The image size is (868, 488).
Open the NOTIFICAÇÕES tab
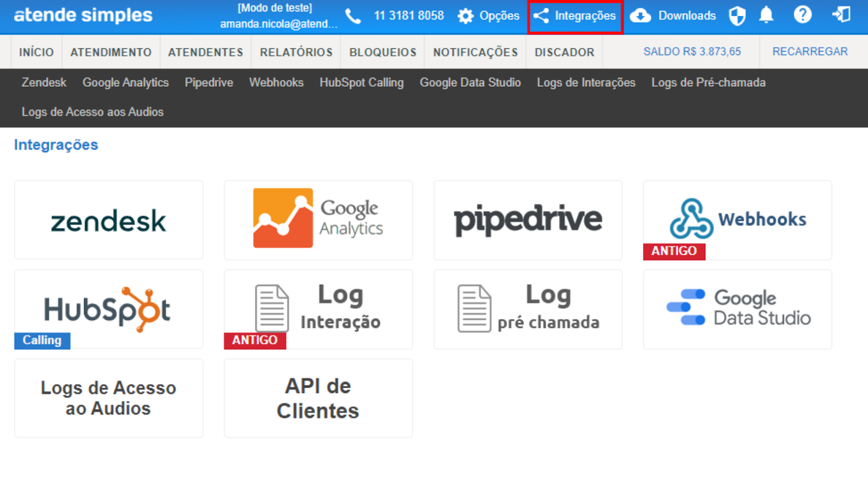tap(475, 52)
